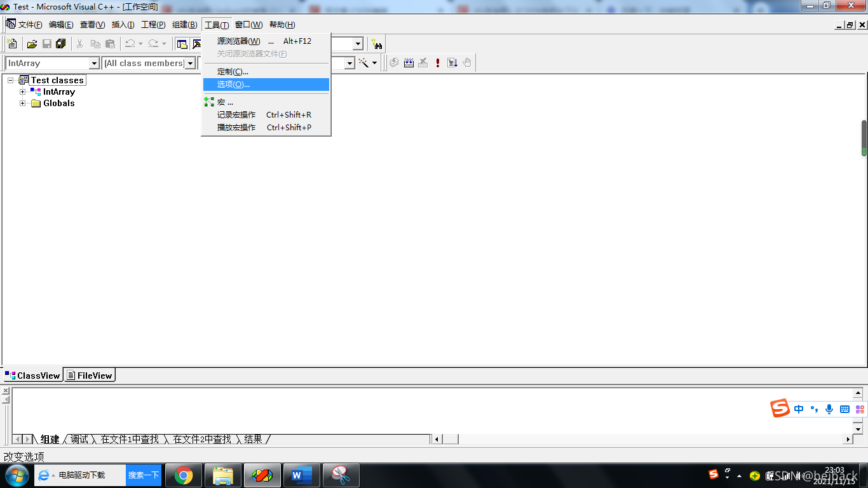Open the 工程(P) menu
The image size is (868, 488).
(153, 25)
